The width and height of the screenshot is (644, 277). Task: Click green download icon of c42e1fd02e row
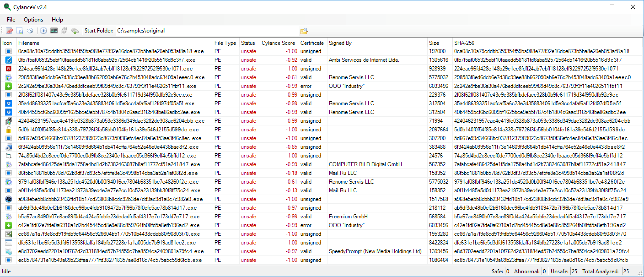[8, 225]
